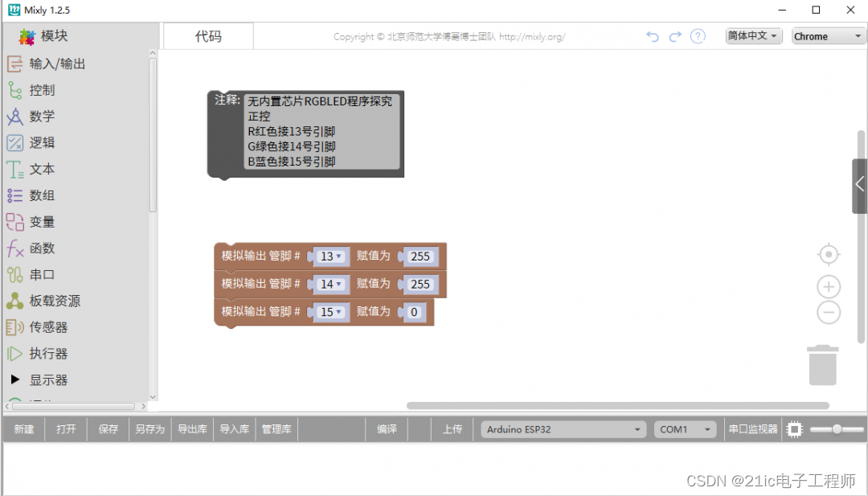868x496 pixels.
Task: Select 传感器 in the category list
Action: (49, 327)
